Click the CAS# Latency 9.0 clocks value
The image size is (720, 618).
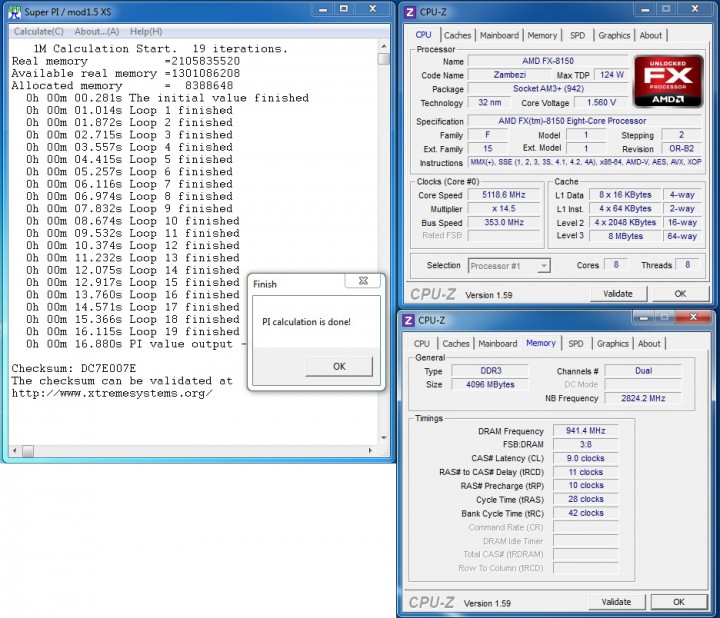click(585, 458)
